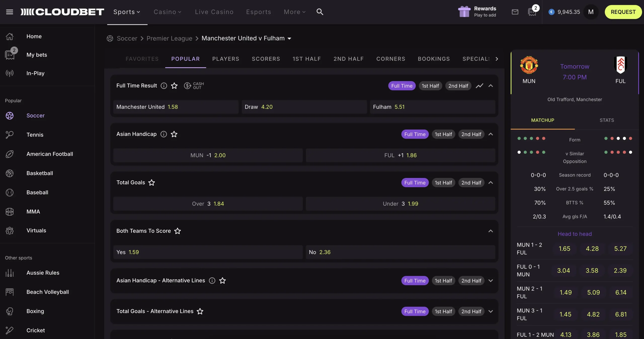Open the M profile avatar
Screen dimensions: 644x339
[x=591, y=12]
